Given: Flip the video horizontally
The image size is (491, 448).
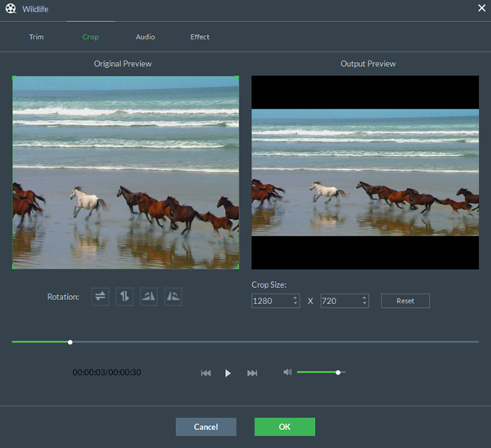Looking at the screenshot, I should (x=100, y=296).
